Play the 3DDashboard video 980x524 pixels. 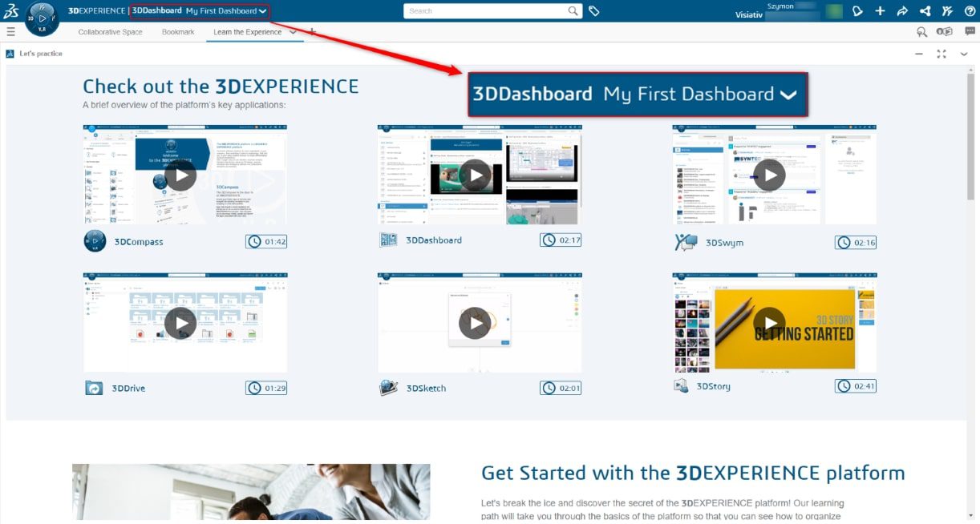point(476,175)
